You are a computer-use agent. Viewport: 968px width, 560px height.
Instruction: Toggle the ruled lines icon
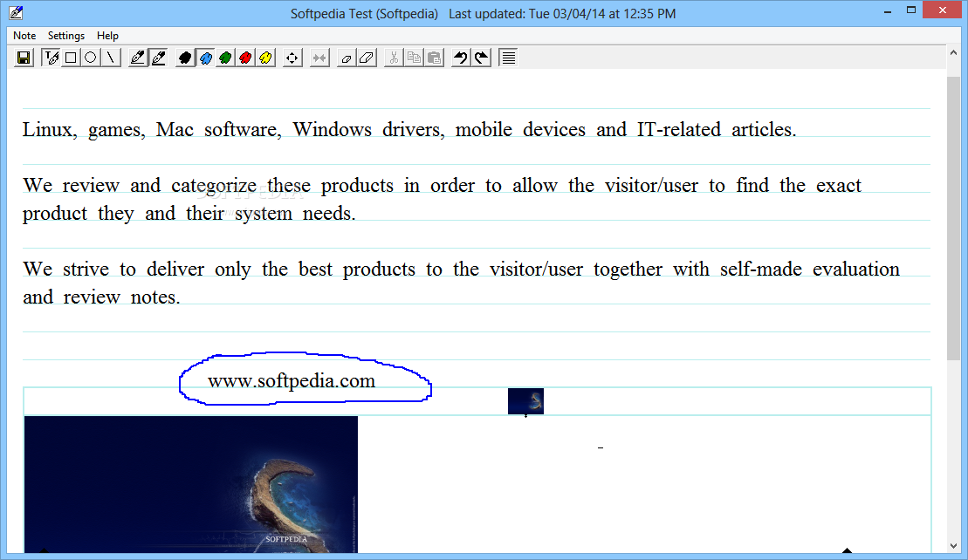(508, 58)
